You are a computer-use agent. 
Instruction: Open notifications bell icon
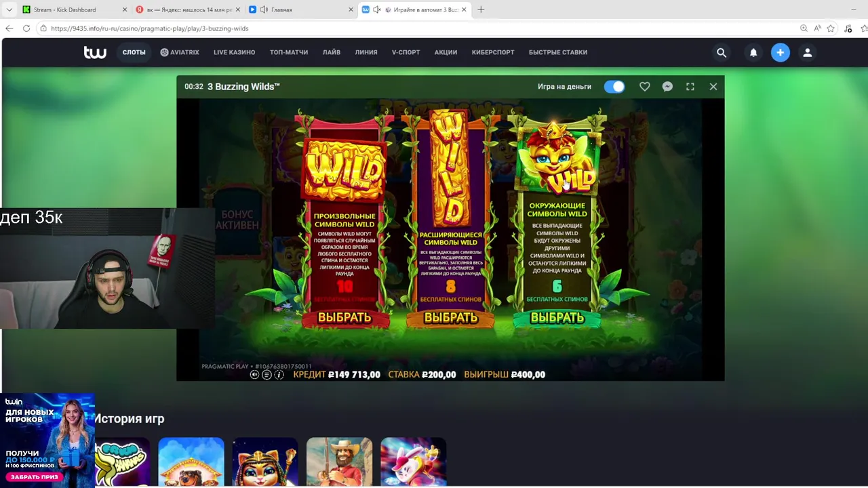[x=753, y=52]
